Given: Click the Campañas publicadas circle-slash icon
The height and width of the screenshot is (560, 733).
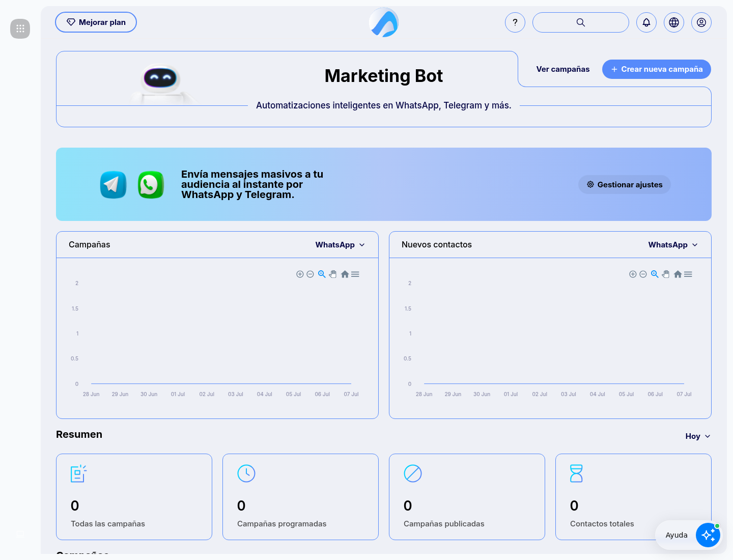Looking at the screenshot, I should [x=413, y=473].
